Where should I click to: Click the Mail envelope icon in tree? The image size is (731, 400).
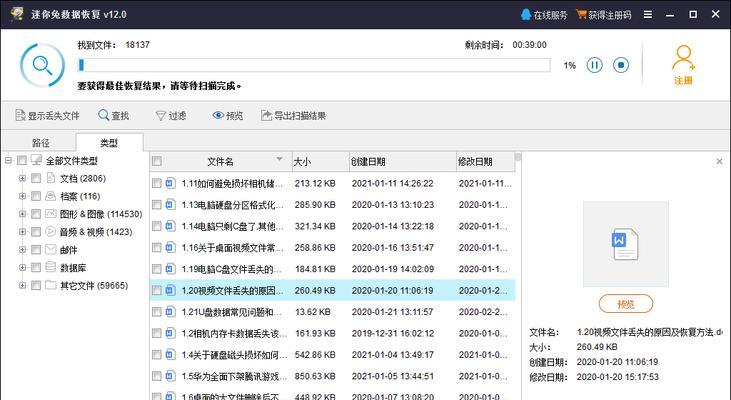coord(51,250)
